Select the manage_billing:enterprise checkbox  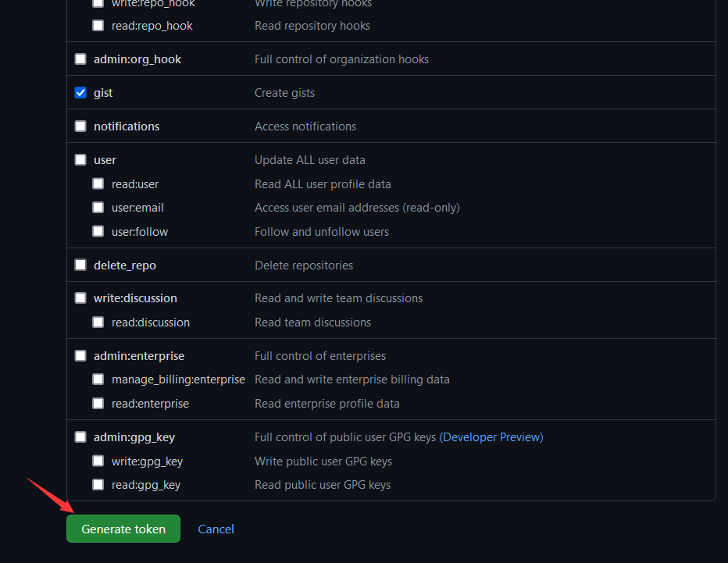click(98, 379)
